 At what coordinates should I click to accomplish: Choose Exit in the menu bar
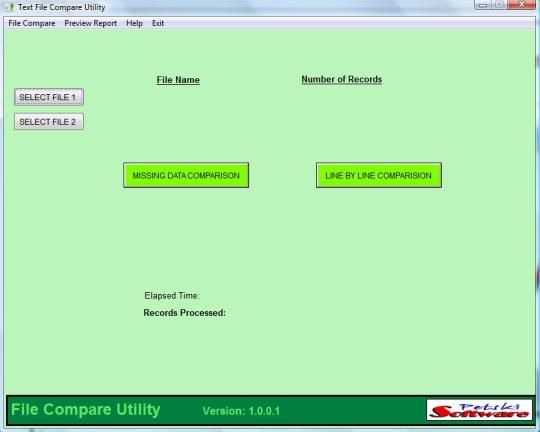tap(158, 23)
